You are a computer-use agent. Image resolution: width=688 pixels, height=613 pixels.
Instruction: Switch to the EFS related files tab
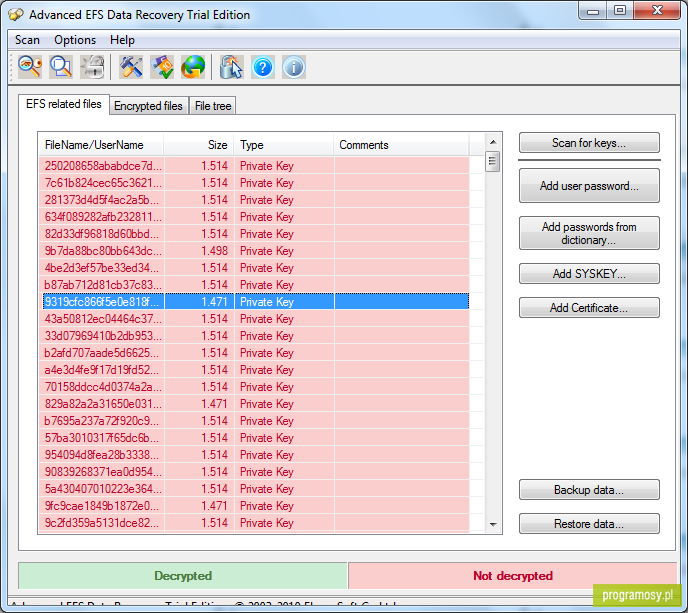(x=64, y=104)
